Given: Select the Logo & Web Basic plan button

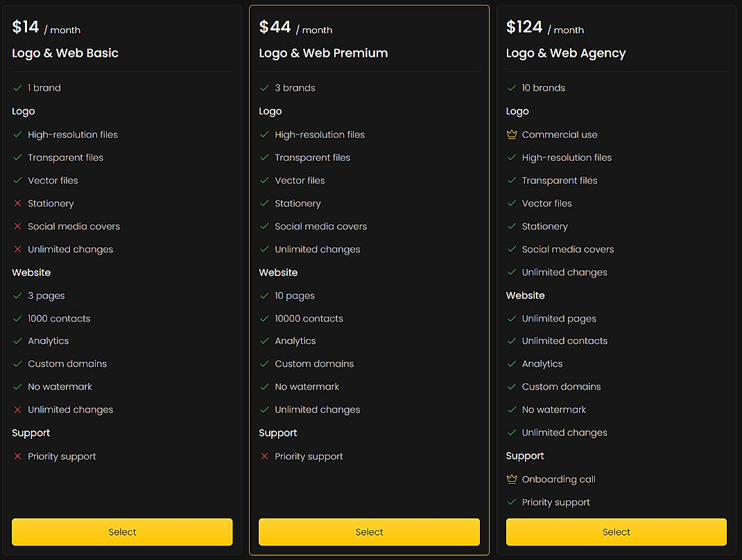Looking at the screenshot, I should [x=122, y=532].
